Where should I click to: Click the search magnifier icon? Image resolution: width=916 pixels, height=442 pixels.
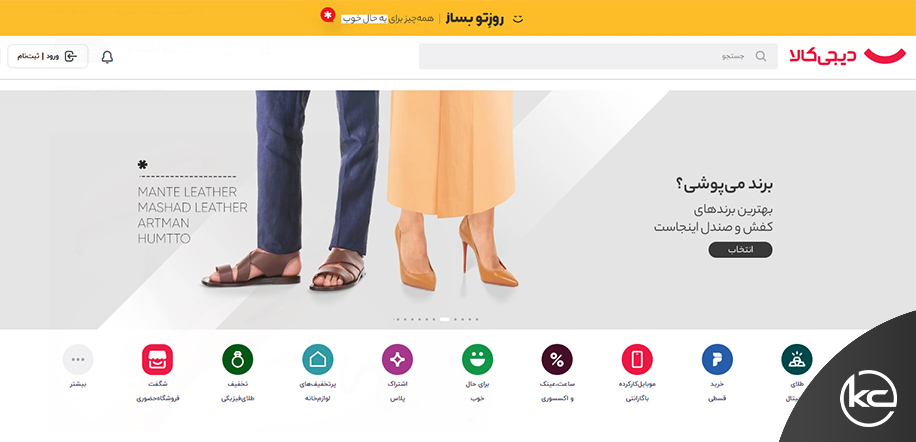point(761,56)
